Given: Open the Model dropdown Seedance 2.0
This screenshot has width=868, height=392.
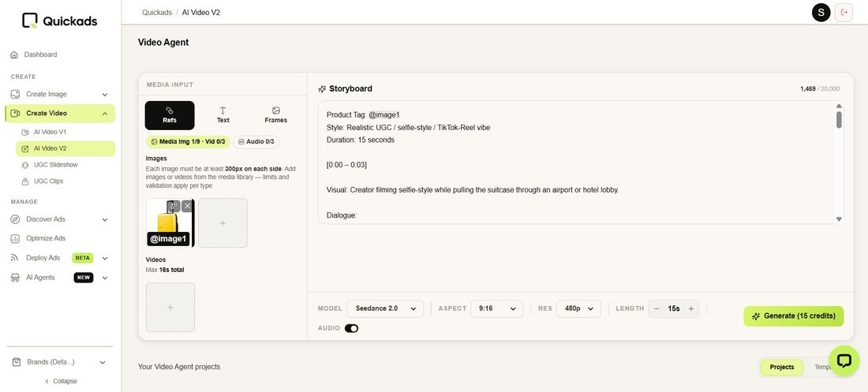Looking at the screenshot, I should point(385,308).
